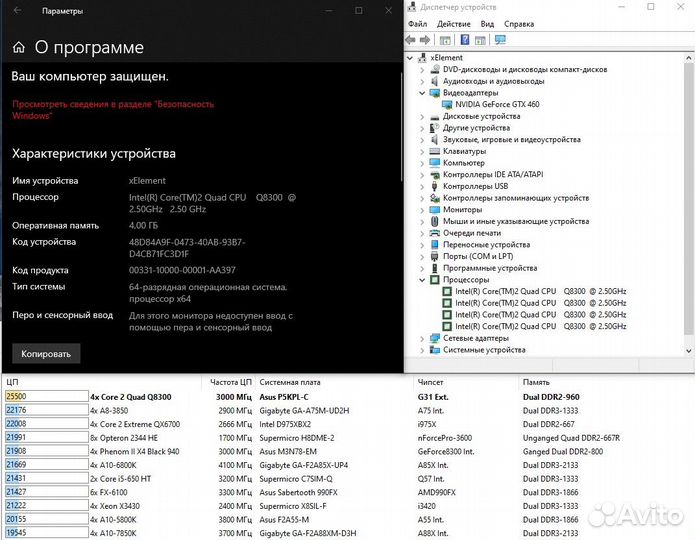The height and width of the screenshot is (540, 695).
Task: Click the Копировать button
Action: 46,354
